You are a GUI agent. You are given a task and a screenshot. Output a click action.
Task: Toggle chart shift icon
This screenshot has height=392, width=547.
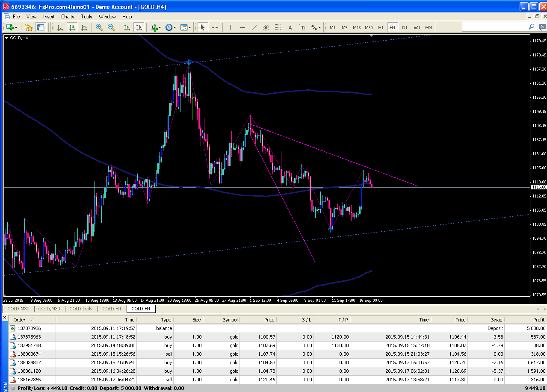tap(139, 27)
